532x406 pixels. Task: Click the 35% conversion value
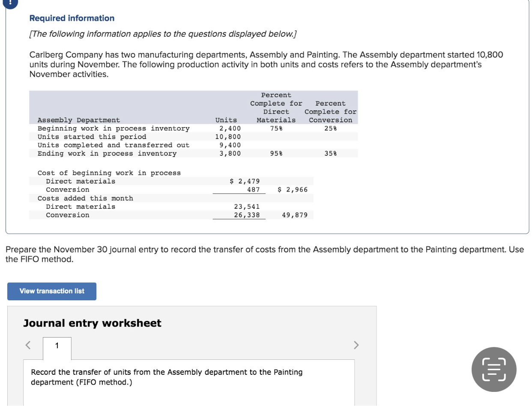coord(330,154)
